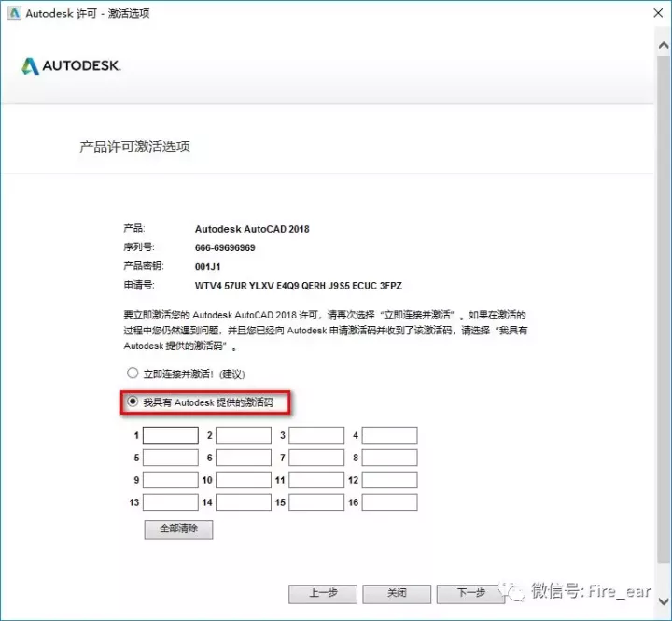Select the 立即连接并激活 radio option
The width and height of the screenshot is (672, 621).
click(x=133, y=374)
